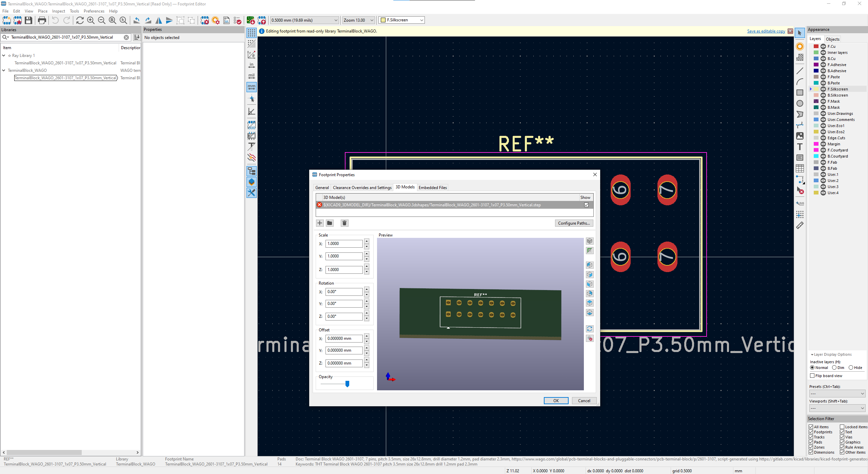Select the Add Text tool
This screenshot has width=868, height=474.
tap(800, 147)
